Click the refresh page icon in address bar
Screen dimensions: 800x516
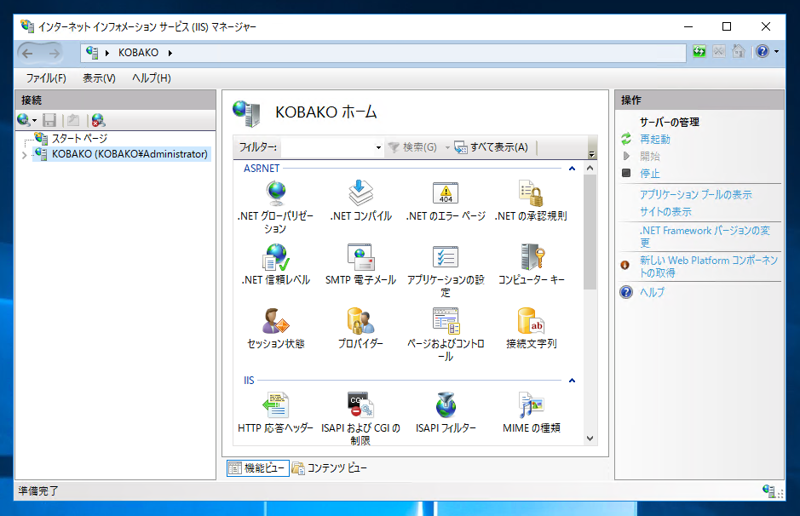699,52
